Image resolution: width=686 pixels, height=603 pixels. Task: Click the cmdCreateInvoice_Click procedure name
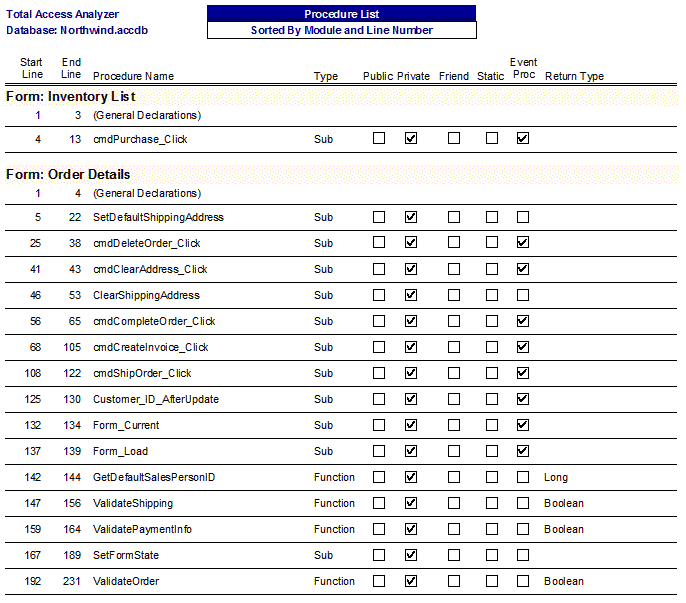151,347
